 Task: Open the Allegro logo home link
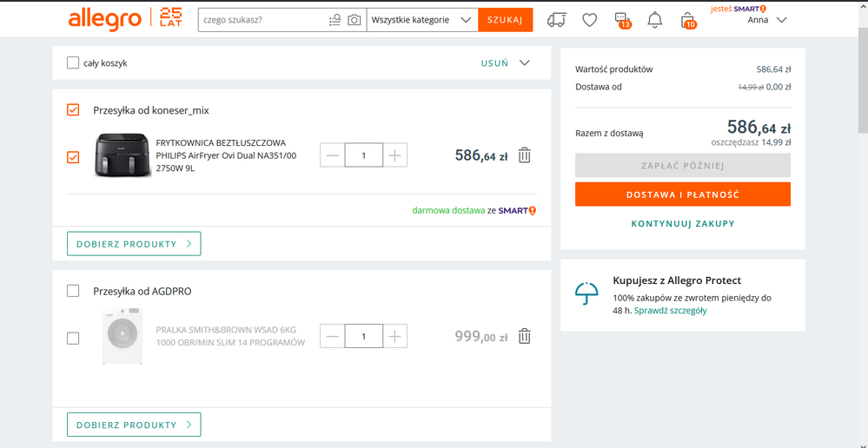point(105,20)
